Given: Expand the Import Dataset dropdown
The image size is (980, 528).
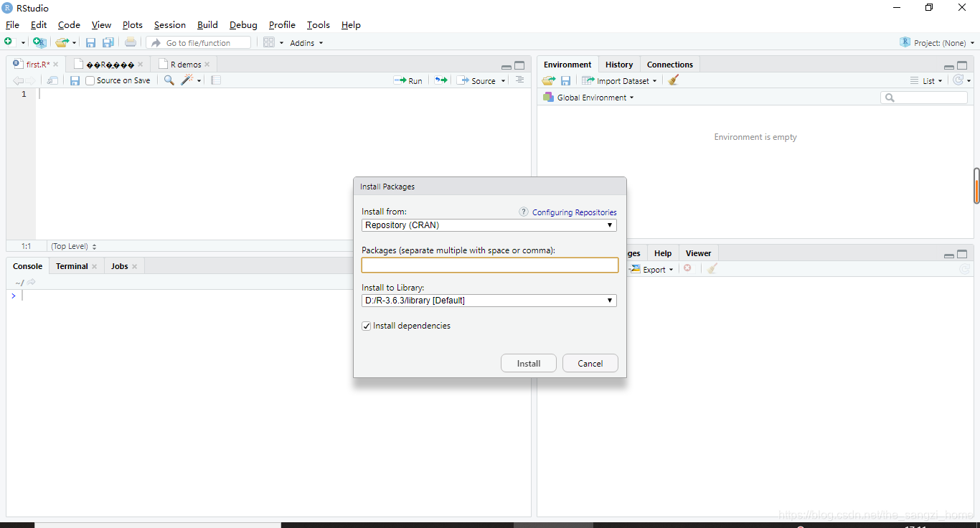Looking at the screenshot, I should (619, 81).
